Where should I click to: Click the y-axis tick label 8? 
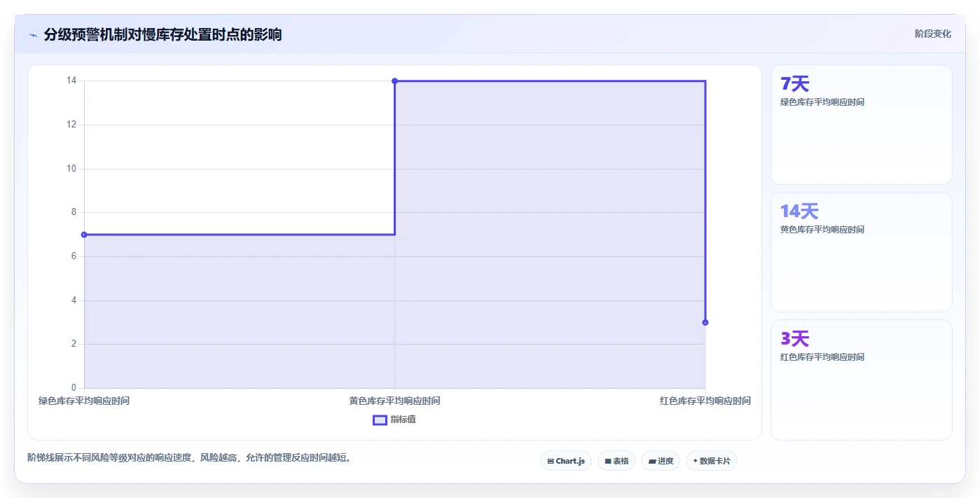pos(74,212)
